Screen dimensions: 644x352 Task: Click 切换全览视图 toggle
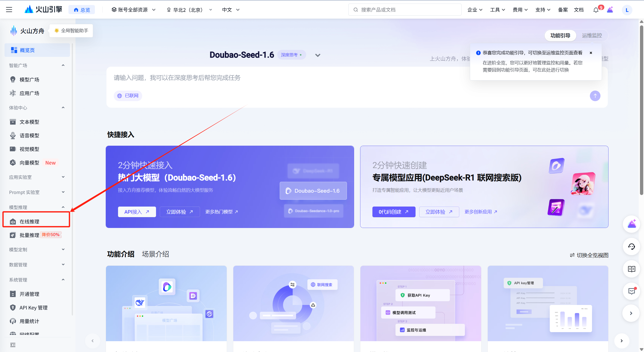pos(589,255)
